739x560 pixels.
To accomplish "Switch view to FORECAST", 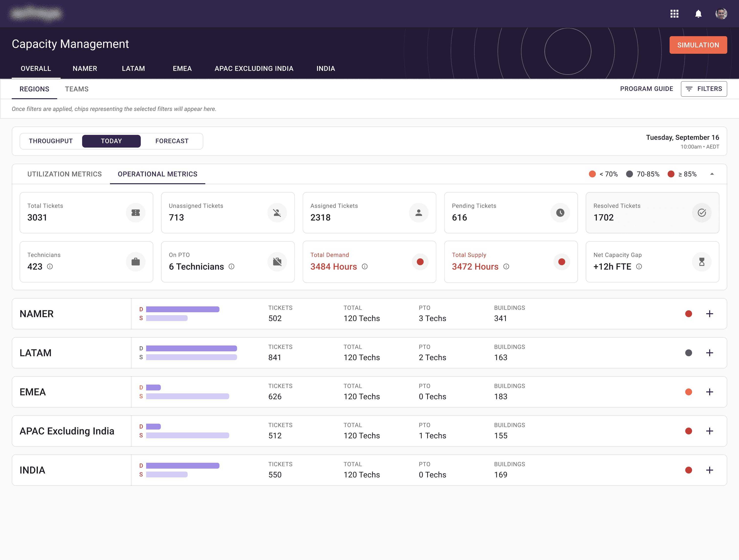I will tap(172, 141).
